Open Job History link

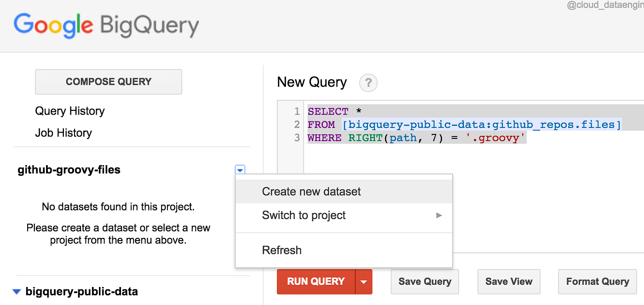click(x=63, y=133)
